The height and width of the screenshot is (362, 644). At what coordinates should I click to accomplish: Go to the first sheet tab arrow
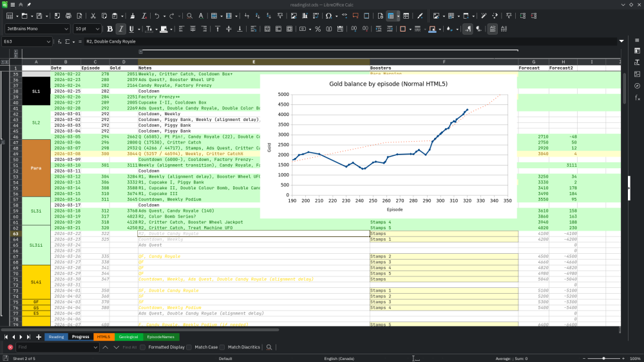tap(6, 337)
